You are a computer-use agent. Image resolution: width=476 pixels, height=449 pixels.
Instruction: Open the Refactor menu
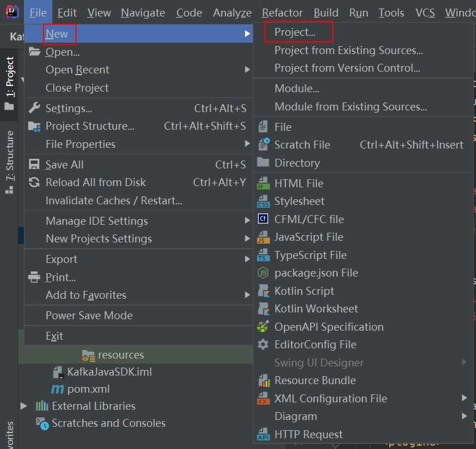click(x=282, y=13)
